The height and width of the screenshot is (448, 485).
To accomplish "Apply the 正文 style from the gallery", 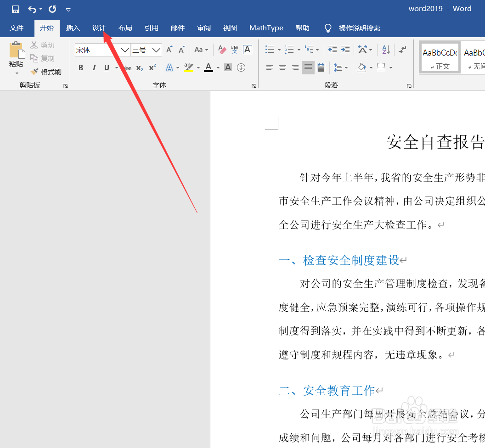I will pyautogui.click(x=439, y=57).
